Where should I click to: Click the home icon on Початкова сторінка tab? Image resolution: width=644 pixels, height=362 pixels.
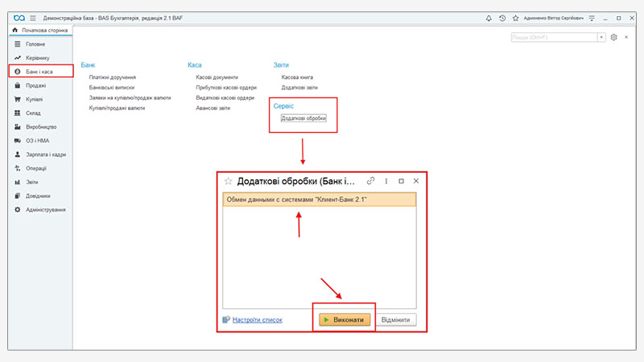(15, 30)
